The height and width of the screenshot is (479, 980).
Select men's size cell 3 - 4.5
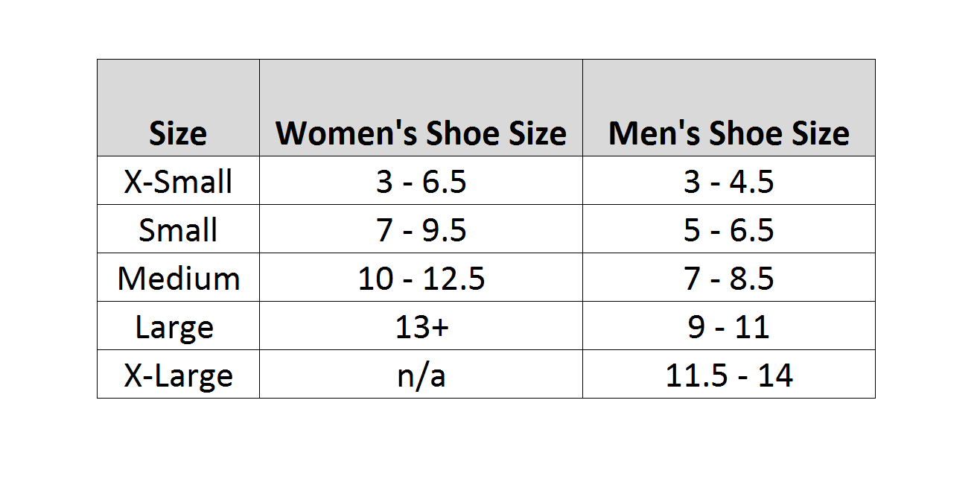pos(729,181)
